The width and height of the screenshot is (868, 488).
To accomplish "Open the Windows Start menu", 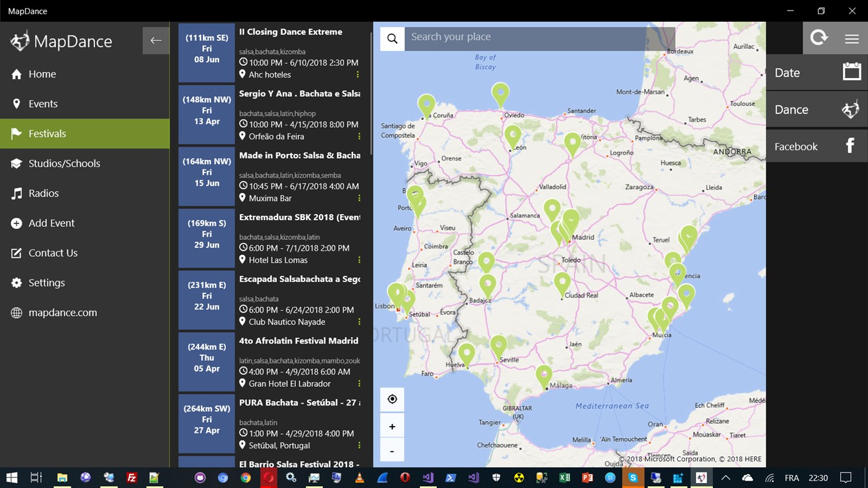I will pyautogui.click(x=12, y=477).
